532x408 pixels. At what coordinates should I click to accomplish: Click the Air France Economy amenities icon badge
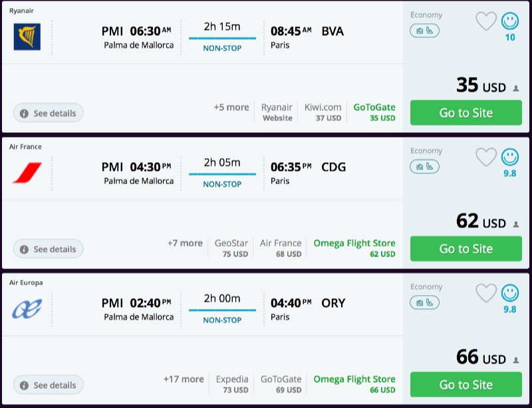tap(424, 167)
